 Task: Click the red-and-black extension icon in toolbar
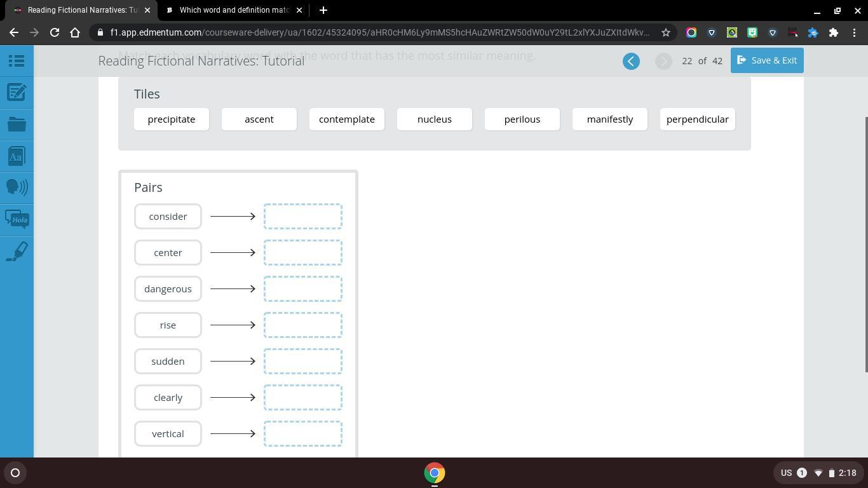(x=793, y=32)
